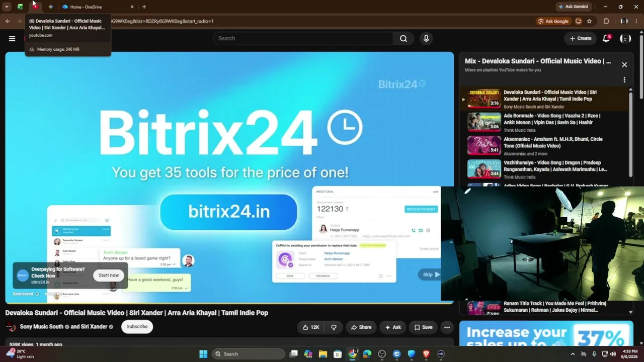The width and height of the screenshot is (644, 362).
Task: Open Task View on the taskbar
Action: pos(294,354)
